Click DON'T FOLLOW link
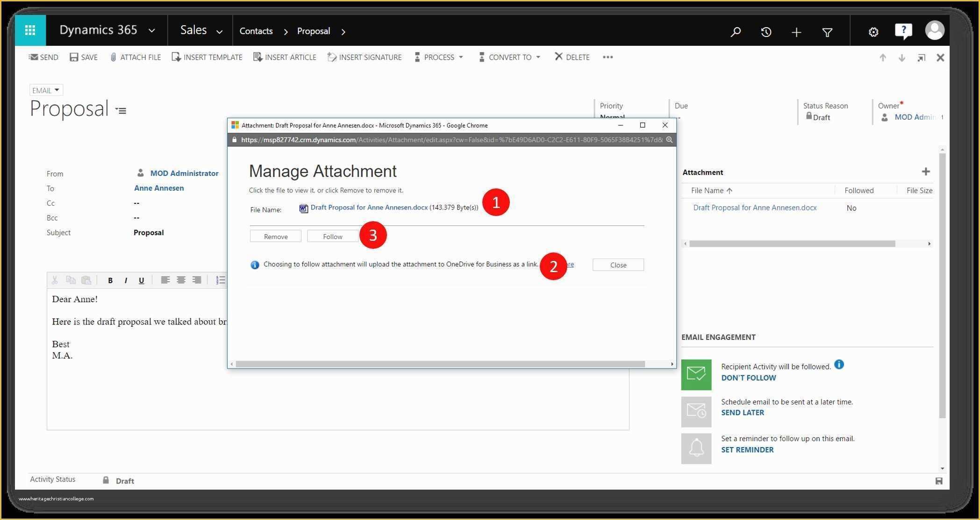 coord(748,378)
